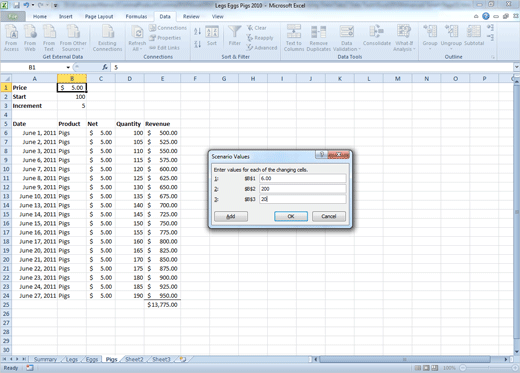The width and height of the screenshot is (520, 373).
Task: Click OK in Scenario Values dialog
Action: [x=291, y=216]
